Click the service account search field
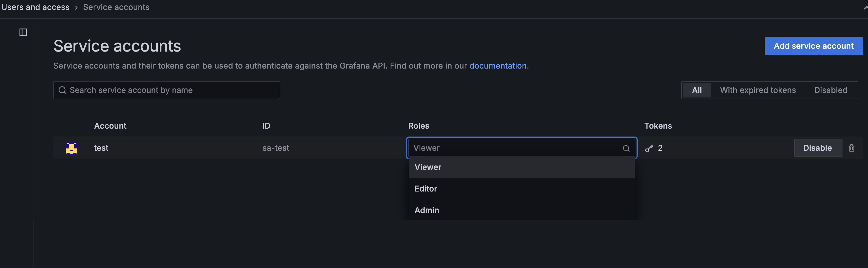 [x=167, y=90]
